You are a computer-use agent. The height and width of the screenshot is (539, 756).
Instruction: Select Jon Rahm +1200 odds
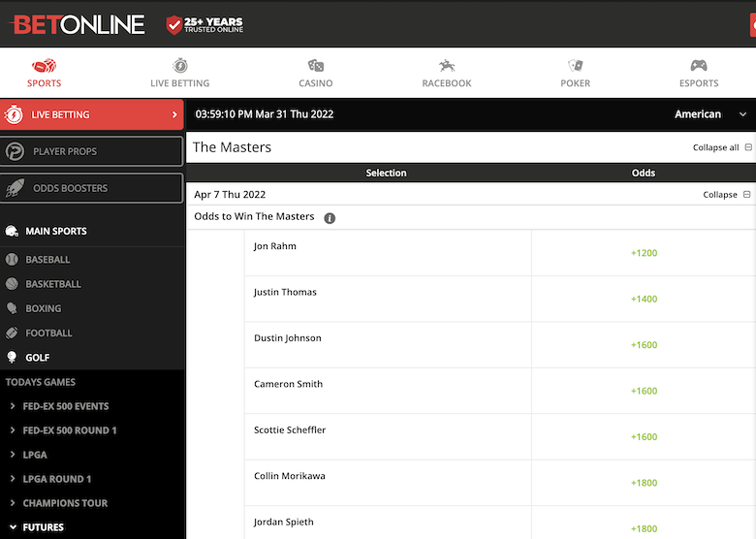[644, 253]
